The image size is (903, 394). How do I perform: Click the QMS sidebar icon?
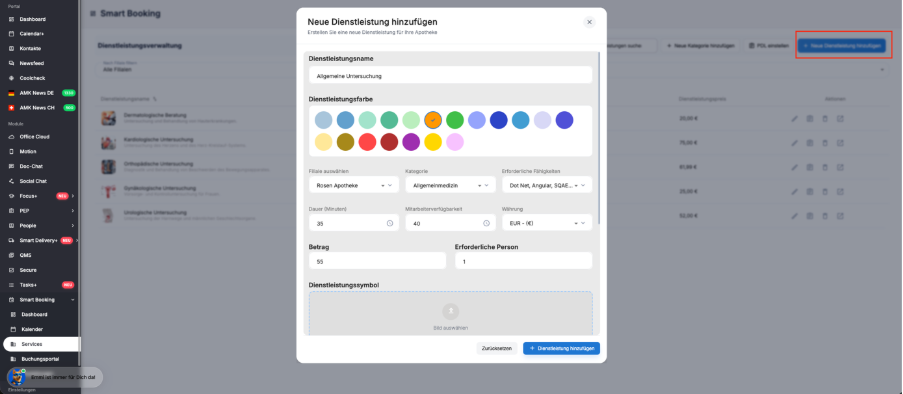point(12,255)
